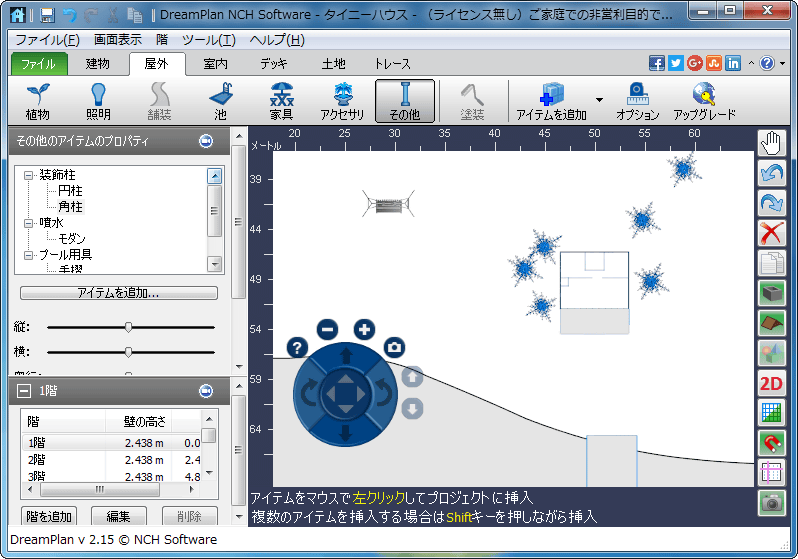798x559 pixels.
Task: Select the モダン tree item
Action: click(x=72, y=238)
